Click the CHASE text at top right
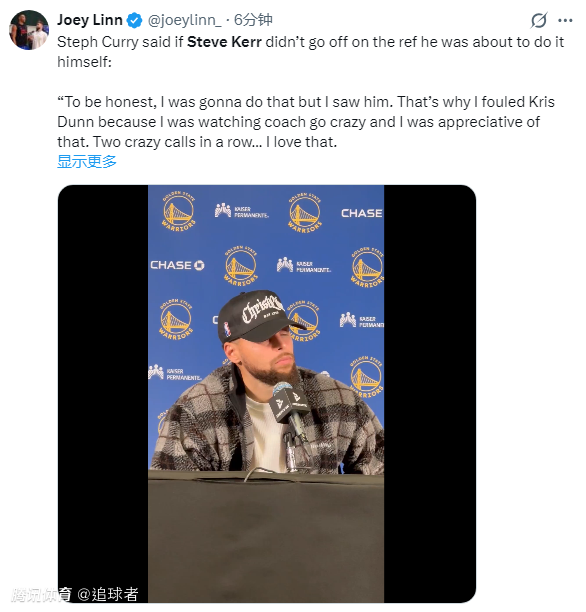The height and width of the screenshot is (612, 586). pos(362,213)
